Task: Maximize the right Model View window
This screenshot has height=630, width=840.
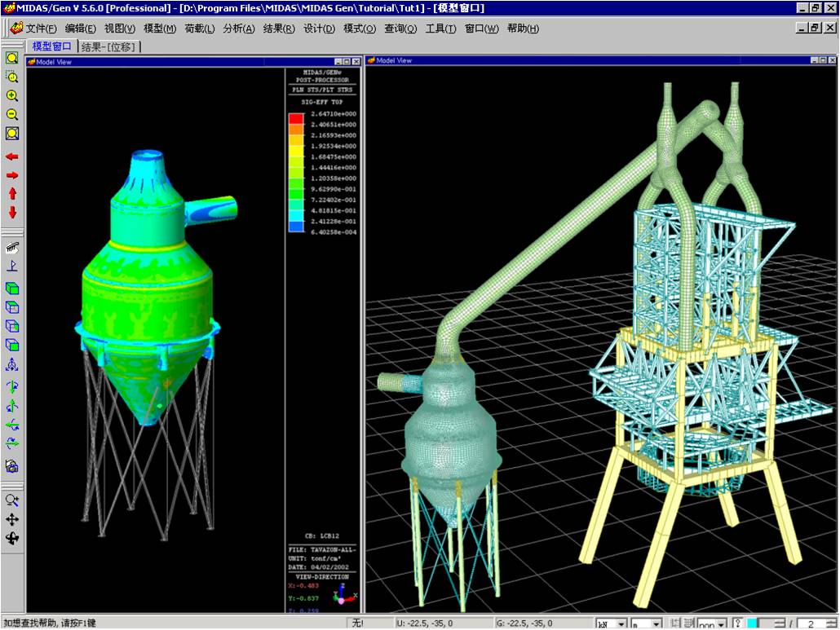Action: [x=823, y=60]
